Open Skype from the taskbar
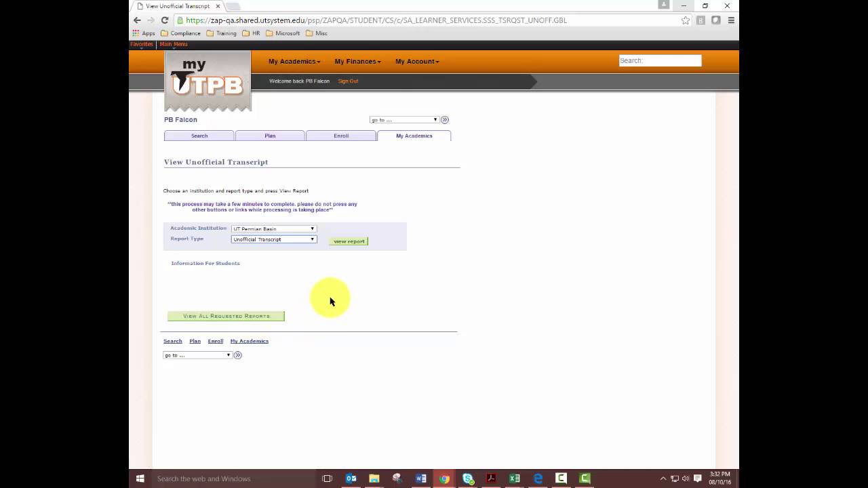Image resolution: width=868 pixels, height=488 pixels. tap(468, 479)
